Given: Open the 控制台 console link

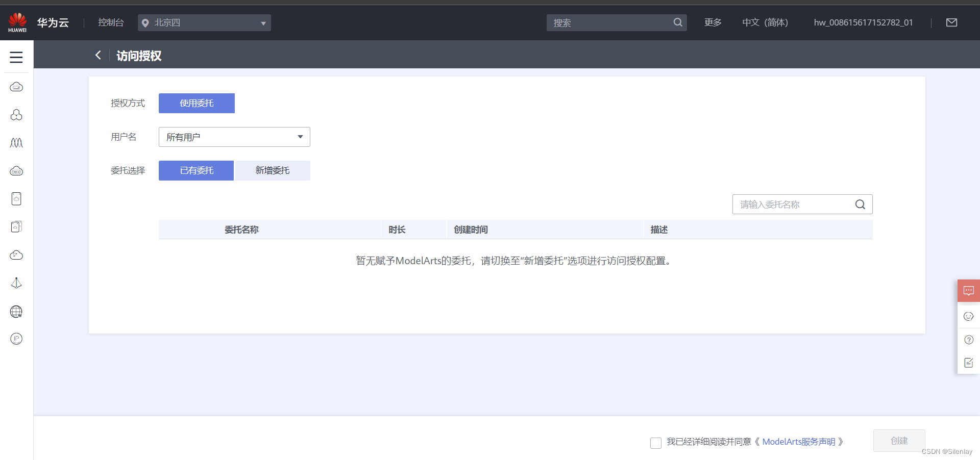Looking at the screenshot, I should 111,22.
